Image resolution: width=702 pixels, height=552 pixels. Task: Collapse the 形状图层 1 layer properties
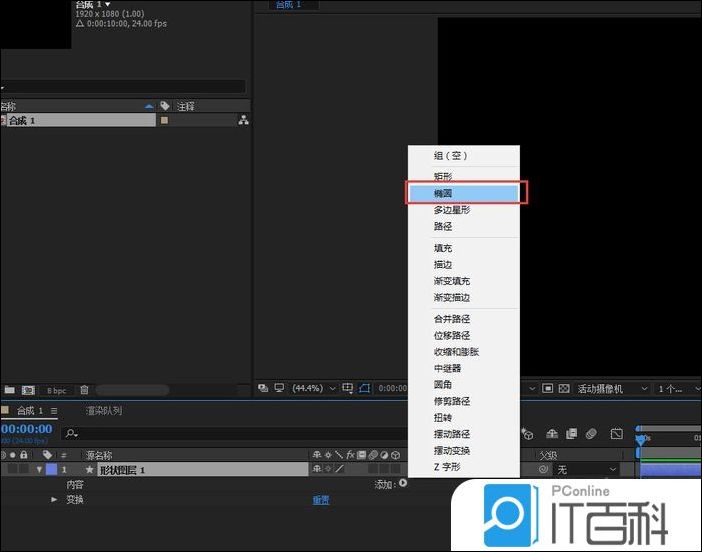point(40,469)
